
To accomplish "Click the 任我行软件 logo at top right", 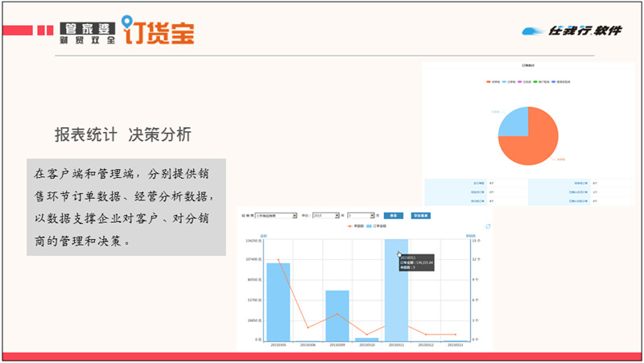I will (572, 31).
